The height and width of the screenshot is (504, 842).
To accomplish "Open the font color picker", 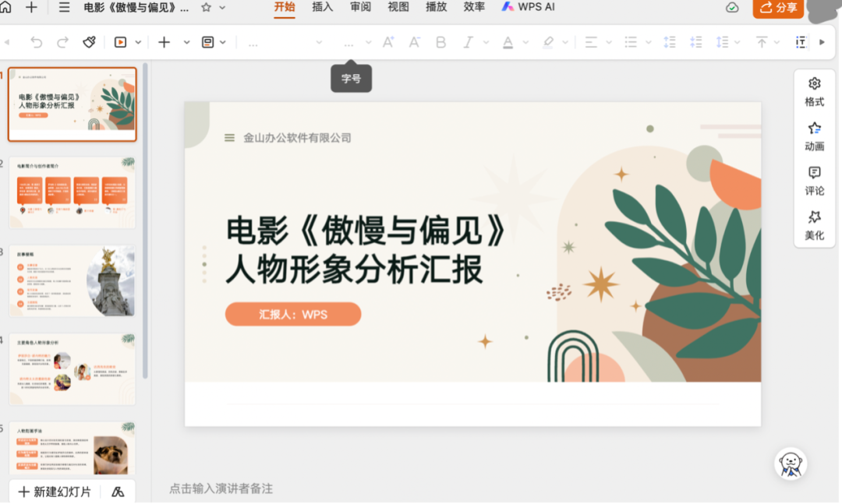I will pos(508,42).
